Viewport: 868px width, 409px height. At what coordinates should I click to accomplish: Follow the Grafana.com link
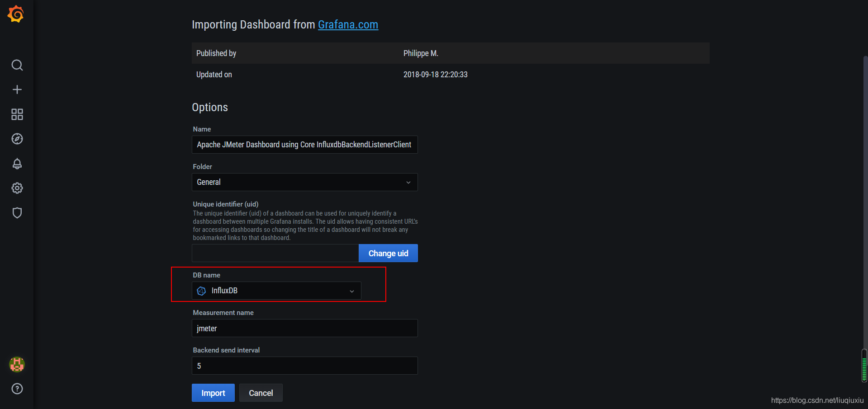[x=348, y=24]
